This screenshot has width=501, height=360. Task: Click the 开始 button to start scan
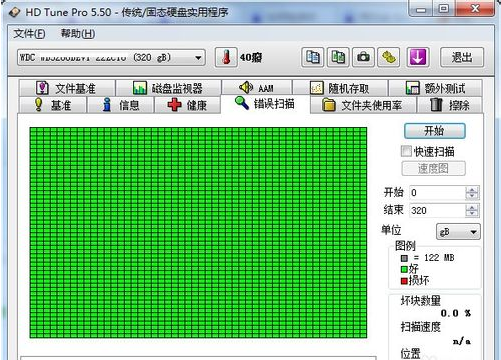click(434, 131)
